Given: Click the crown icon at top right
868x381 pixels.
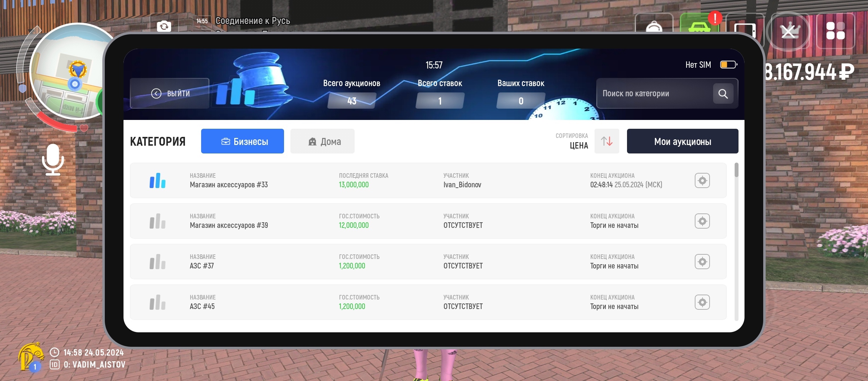Looking at the screenshot, I should (788, 31).
